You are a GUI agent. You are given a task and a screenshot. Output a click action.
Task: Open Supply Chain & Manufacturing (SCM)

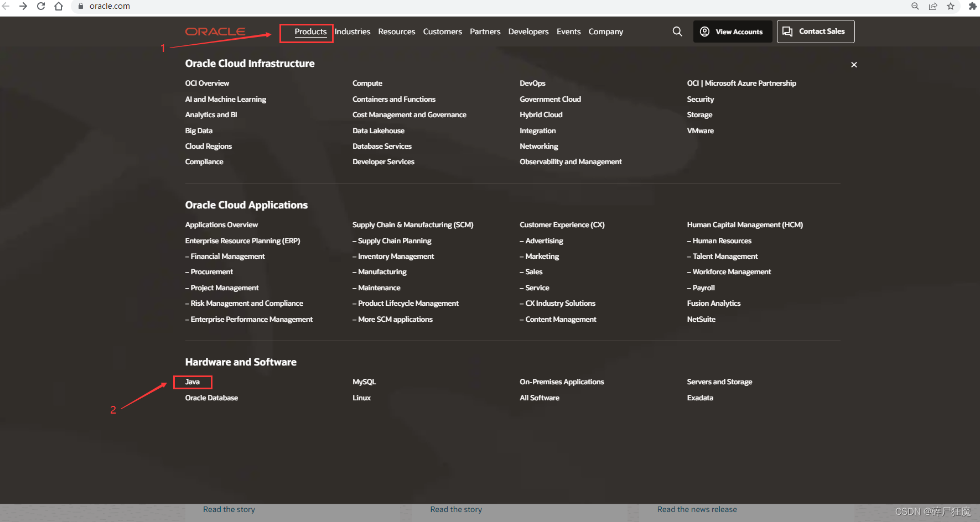click(x=413, y=225)
